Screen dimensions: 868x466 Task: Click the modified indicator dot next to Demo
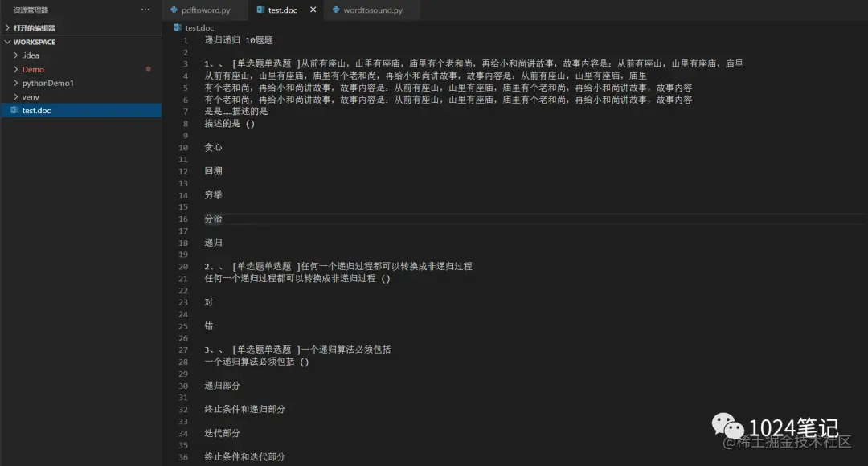148,69
